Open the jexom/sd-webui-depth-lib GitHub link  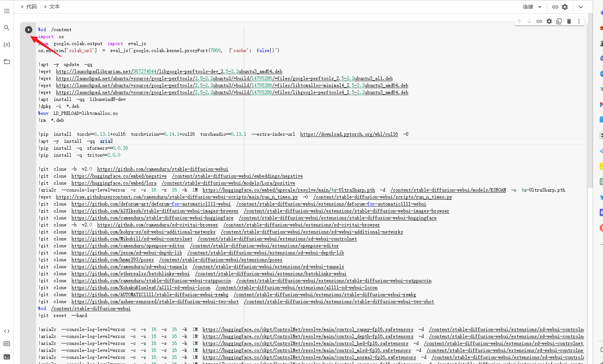(x=127, y=253)
